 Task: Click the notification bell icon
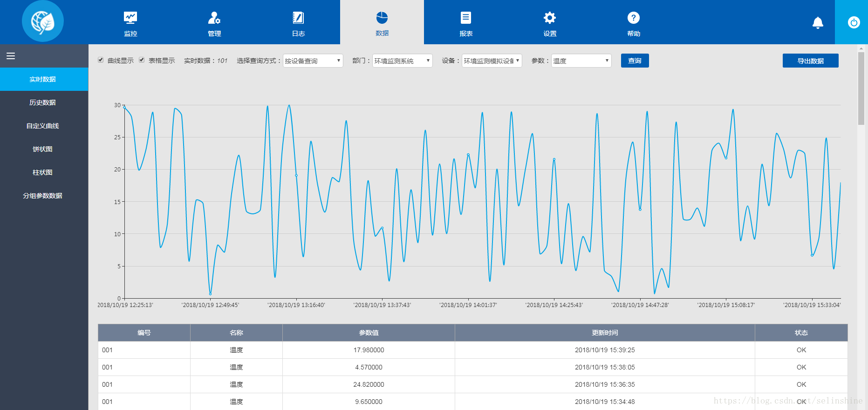tap(818, 22)
